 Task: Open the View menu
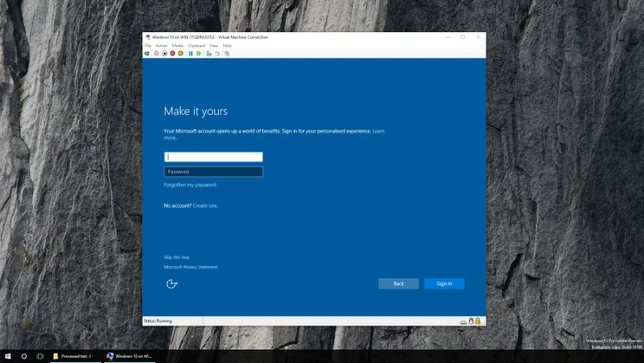click(214, 46)
